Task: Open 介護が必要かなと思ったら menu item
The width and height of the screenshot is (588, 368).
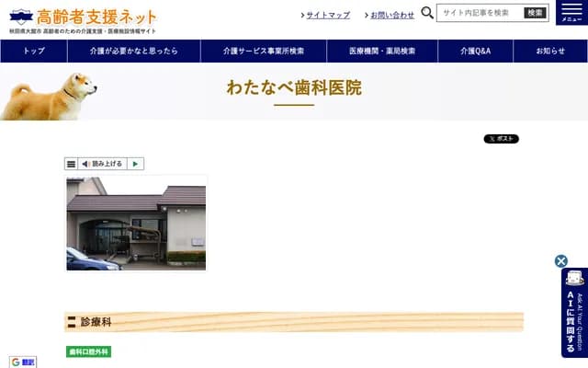Action: [134, 52]
